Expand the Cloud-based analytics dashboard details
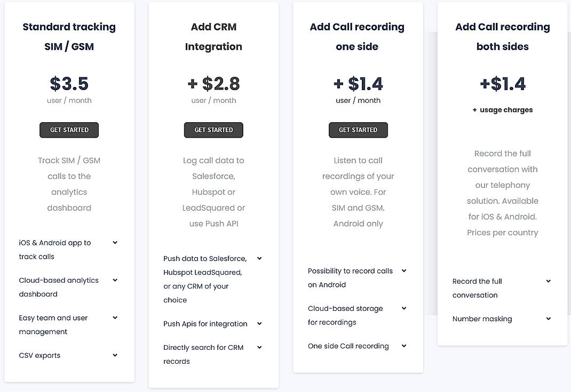This screenshot has width=571, height=392. (x=115, y=279)
